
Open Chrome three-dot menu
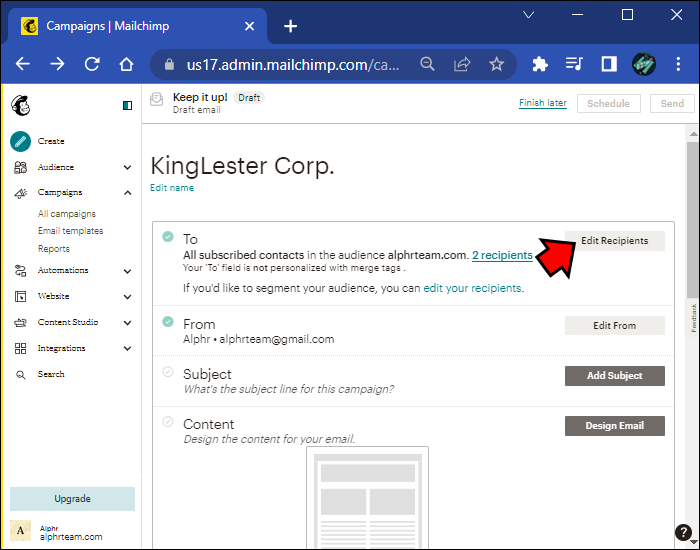(x=678, y=64)
